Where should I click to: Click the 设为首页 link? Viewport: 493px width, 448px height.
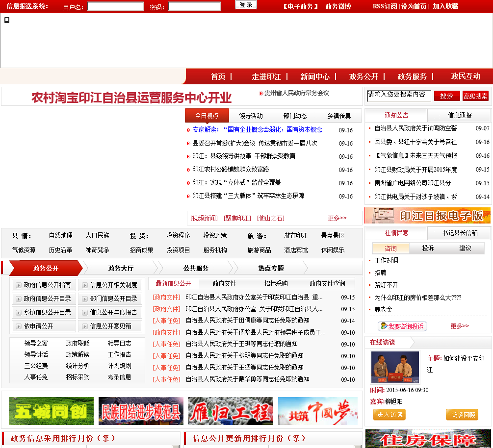[x=414, y=6]
